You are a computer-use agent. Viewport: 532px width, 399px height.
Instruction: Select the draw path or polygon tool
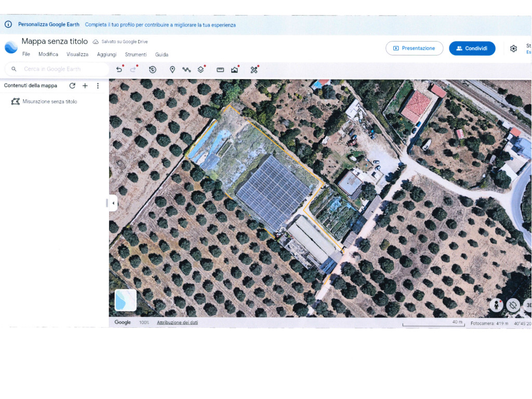pyautogui.click(x=187, y=70)
